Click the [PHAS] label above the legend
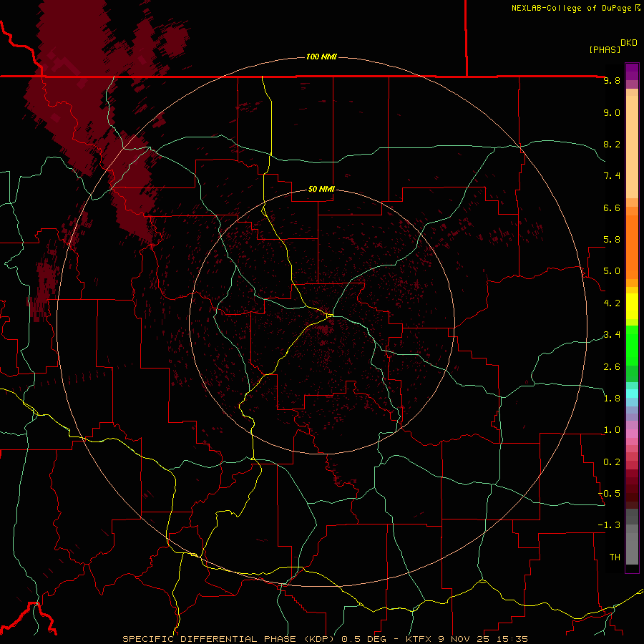Screen dimensions: 644x644 tap(605, 49)
